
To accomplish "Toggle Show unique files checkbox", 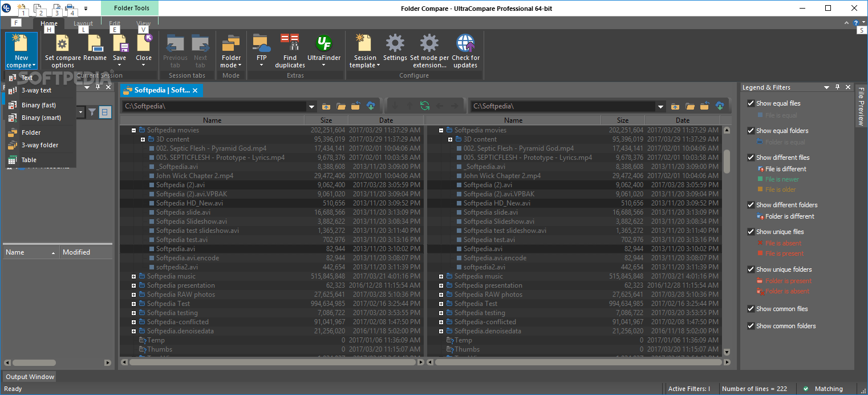I will pyautogui.click(x=751, y=232).
